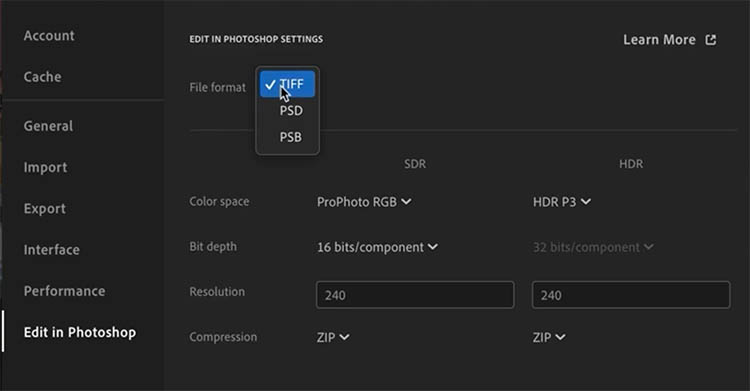Open the HDR P3 color space dropdown
The width and height of the screenshot is (750, 391).
(562, 202)
